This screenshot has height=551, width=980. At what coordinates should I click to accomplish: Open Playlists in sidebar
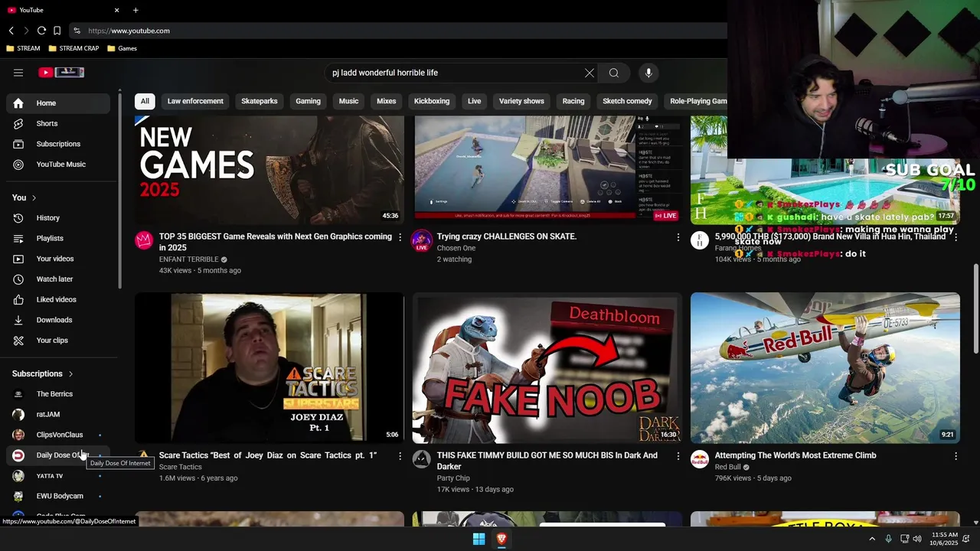[x=58, y=238]
